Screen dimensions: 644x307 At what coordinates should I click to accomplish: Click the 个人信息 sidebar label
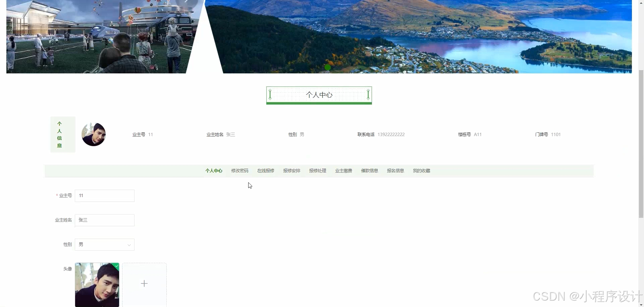click(x=59, y=134)
